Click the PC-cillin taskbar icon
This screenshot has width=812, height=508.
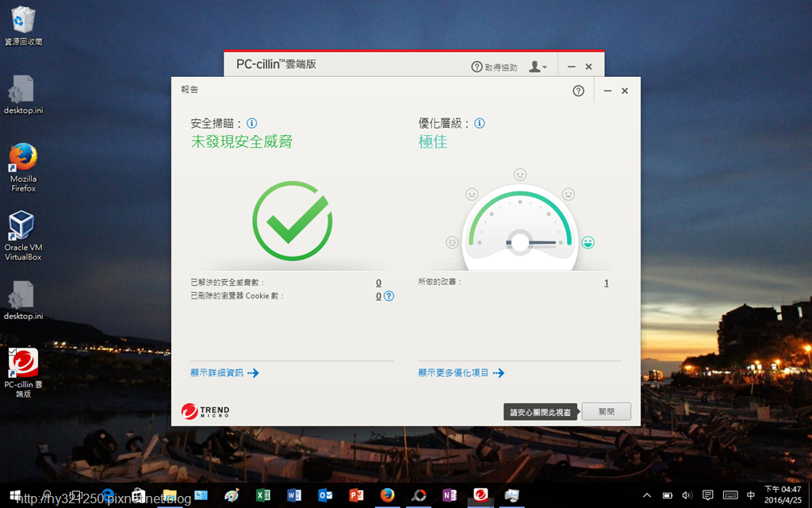click(x=481, y=495)
